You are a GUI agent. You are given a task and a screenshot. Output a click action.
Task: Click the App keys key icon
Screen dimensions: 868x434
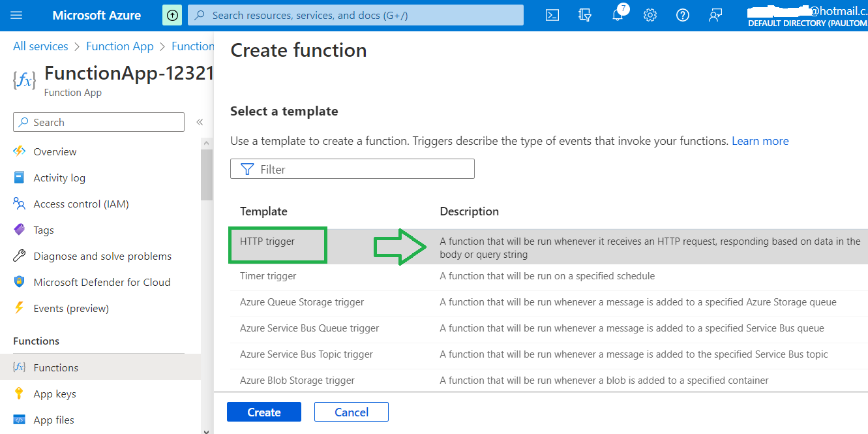(x=20, y=394)
